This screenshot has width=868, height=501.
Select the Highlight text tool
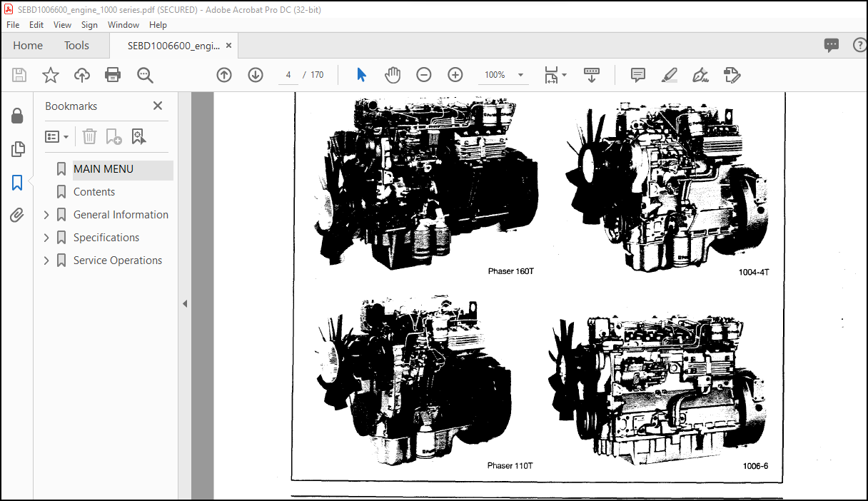[x=669, y=75]
